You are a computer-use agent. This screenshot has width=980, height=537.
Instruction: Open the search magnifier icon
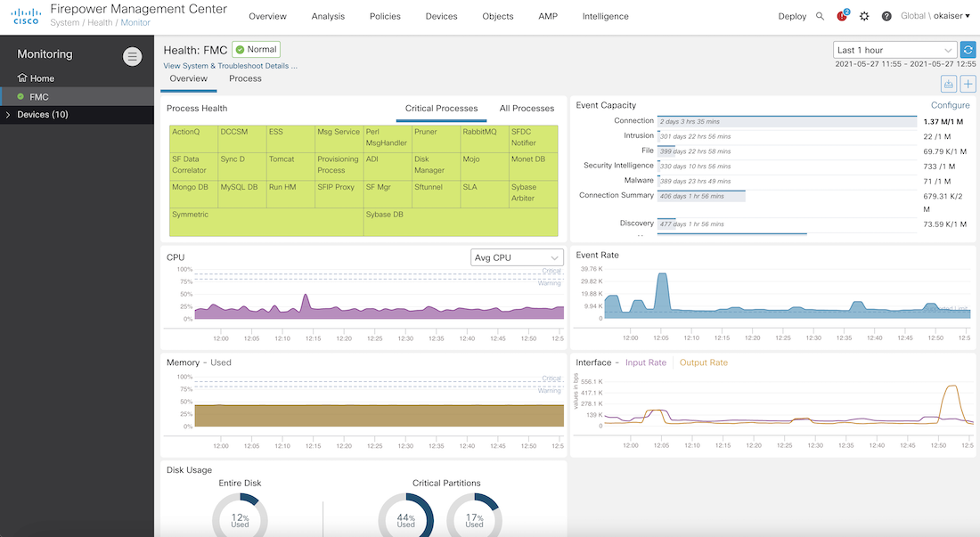point(820,16)
